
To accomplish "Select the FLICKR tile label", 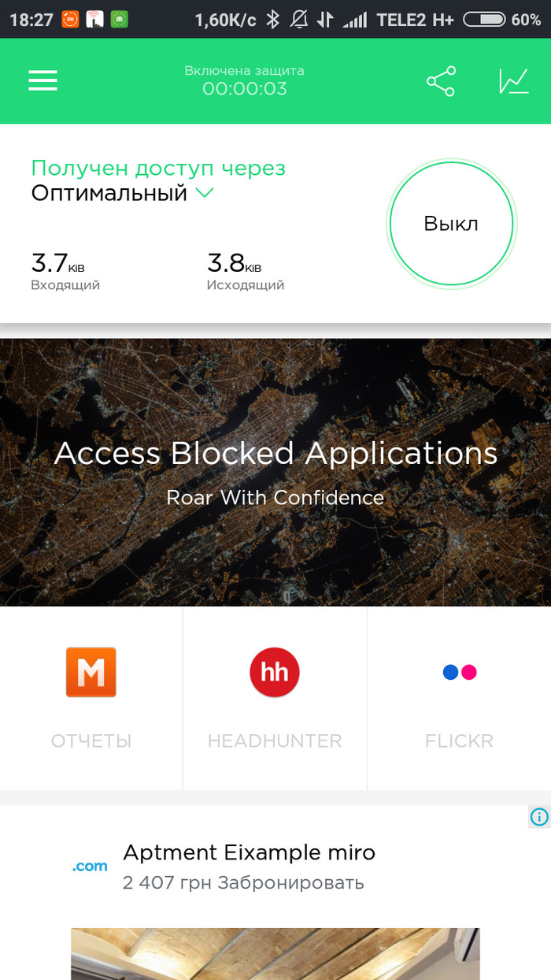I will coord(460,741).
